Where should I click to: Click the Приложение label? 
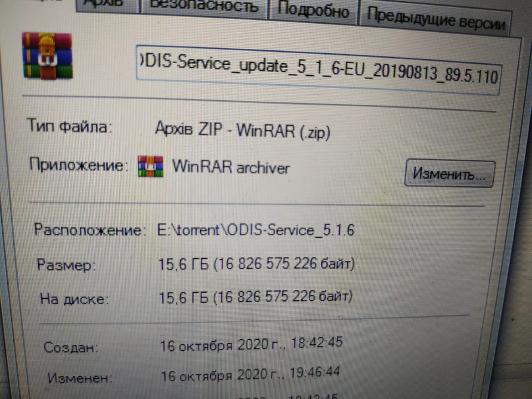tap(79, 165)
